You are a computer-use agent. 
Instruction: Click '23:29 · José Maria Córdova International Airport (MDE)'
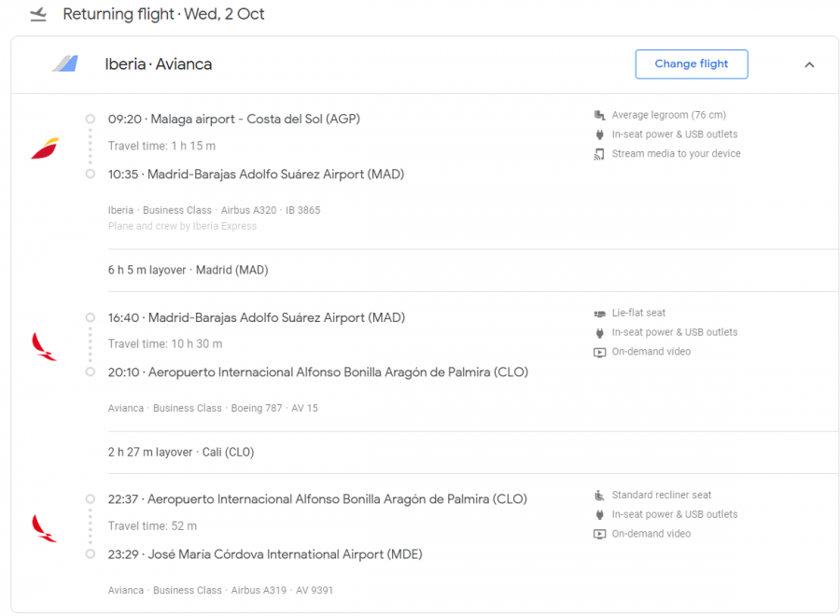pyautogui.click(x=265, y=554)
